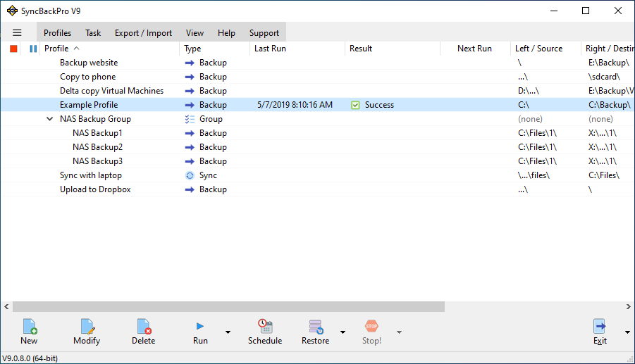This screenshot has height=364, width=635.
Task: Select the NAS Backup Group row
Action: pos(95,119)
